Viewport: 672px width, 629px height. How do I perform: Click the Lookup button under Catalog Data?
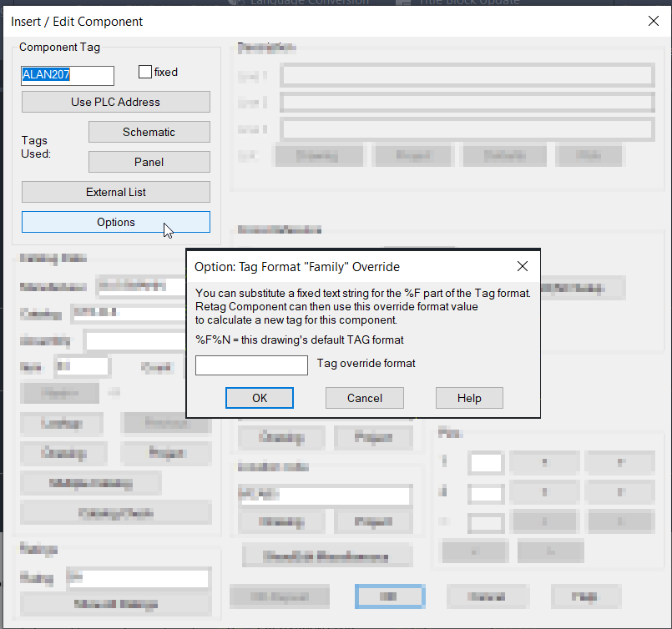point(61,424)
